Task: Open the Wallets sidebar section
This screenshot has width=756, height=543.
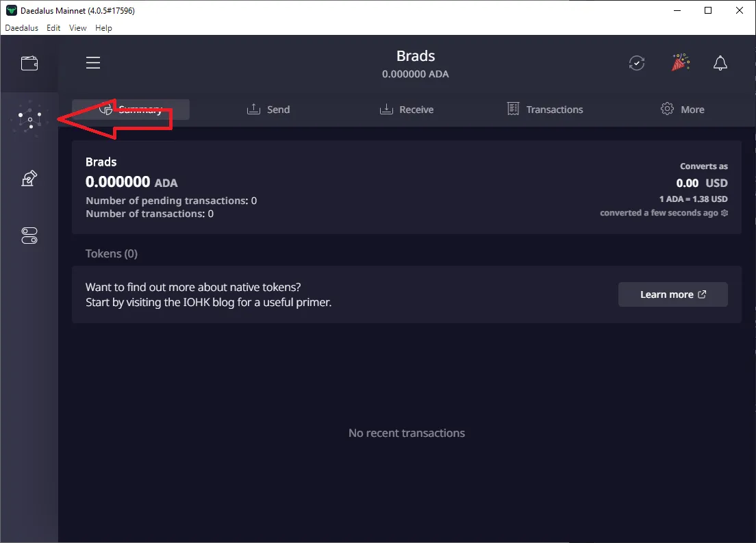Action: (29, 63)
